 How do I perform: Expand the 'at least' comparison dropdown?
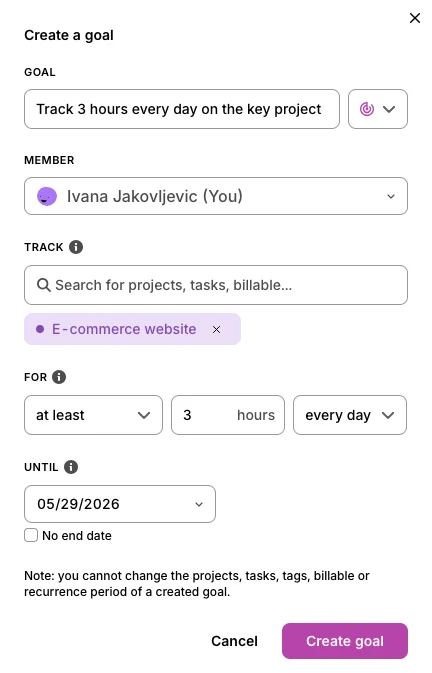point(94,415)
